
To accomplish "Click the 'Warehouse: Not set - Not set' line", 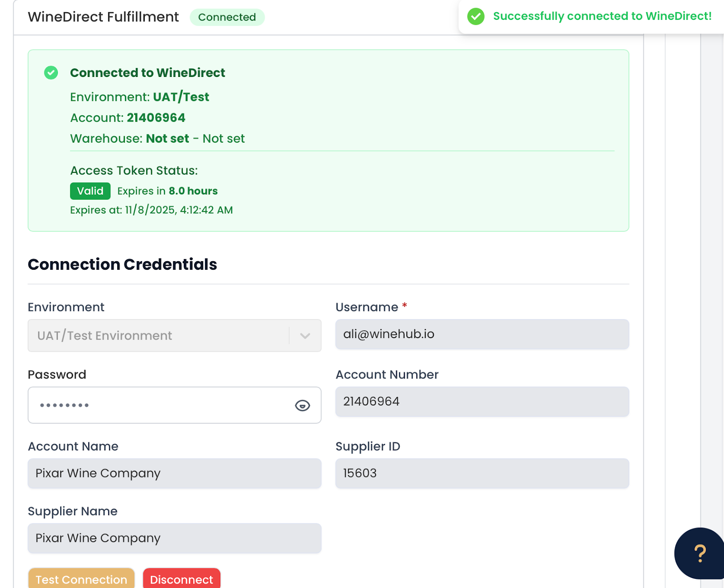I will (x=157, y=139).
